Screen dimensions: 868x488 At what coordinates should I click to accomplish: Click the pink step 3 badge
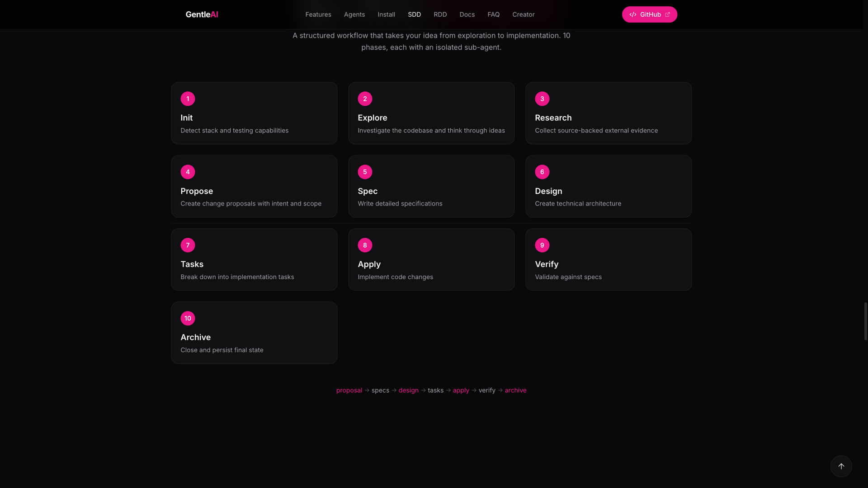[x=542, y=99]
